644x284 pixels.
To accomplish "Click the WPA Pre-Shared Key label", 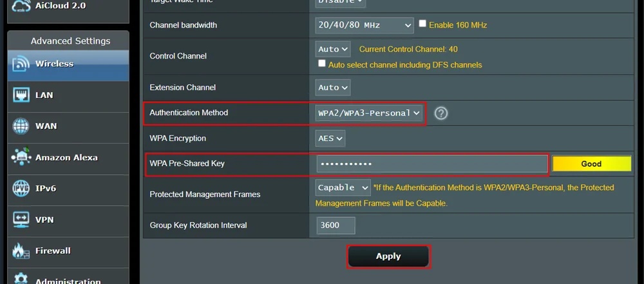I will click(x=187, y=164).
